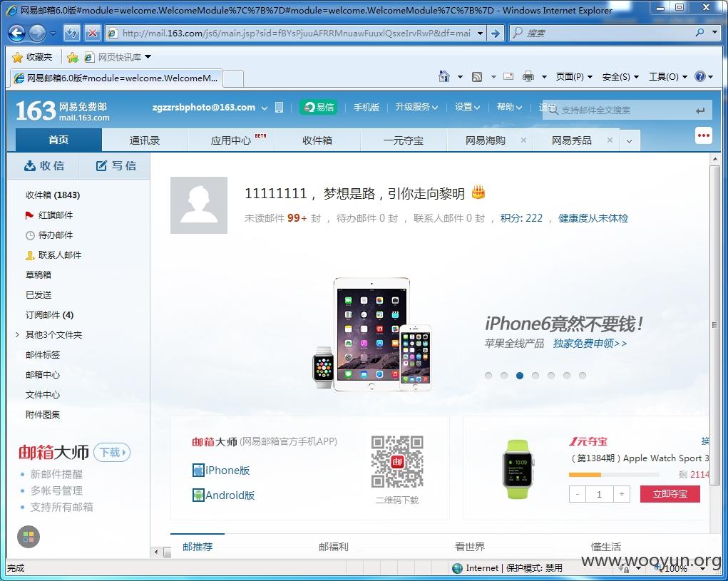This screenshot has height=581, width=728.
Task: Click the printer icon in IE toolbar
Action: coord(528,76)
